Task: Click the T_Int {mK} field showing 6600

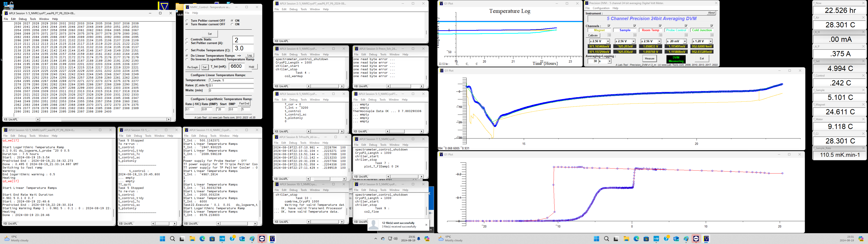Action: [236, 66]
